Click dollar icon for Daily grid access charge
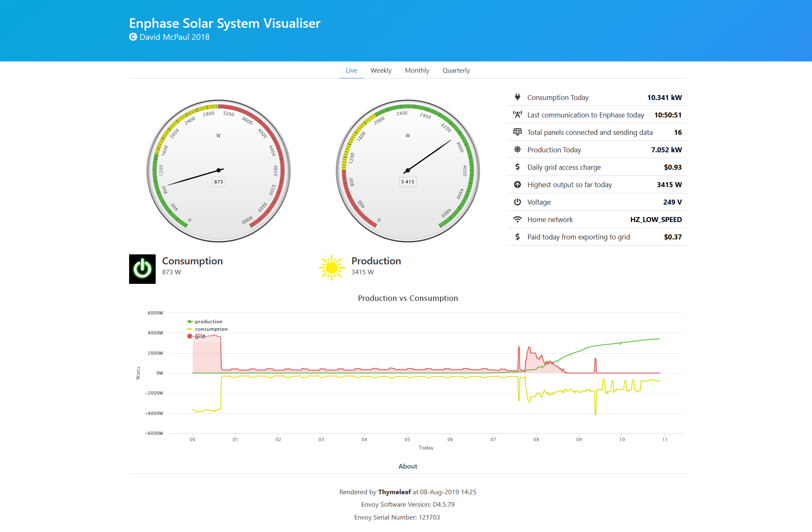This screenshot has width=812, height=532. 517,167
